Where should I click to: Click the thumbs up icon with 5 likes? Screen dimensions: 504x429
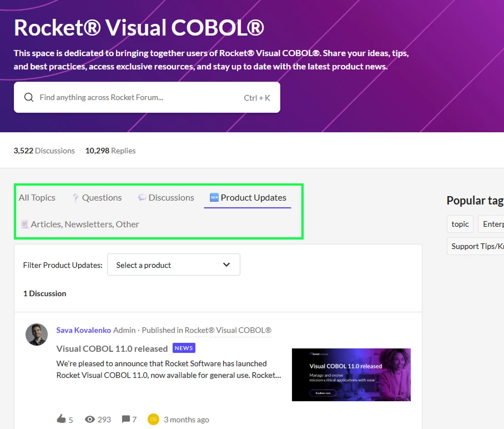pos(61,418)
